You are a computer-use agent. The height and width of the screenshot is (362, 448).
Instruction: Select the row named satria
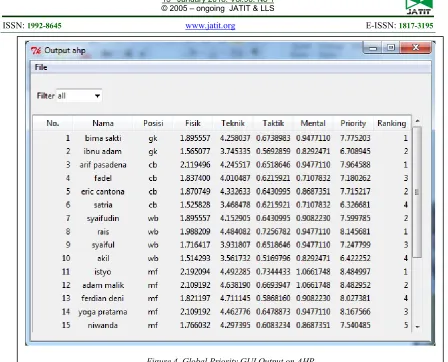[222, 205]
